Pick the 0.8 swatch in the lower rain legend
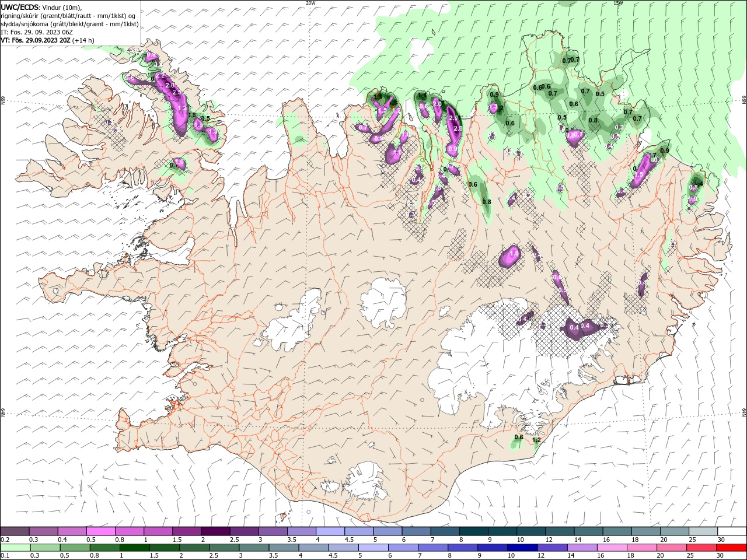The image size is (747, 560). coord(104,548)
